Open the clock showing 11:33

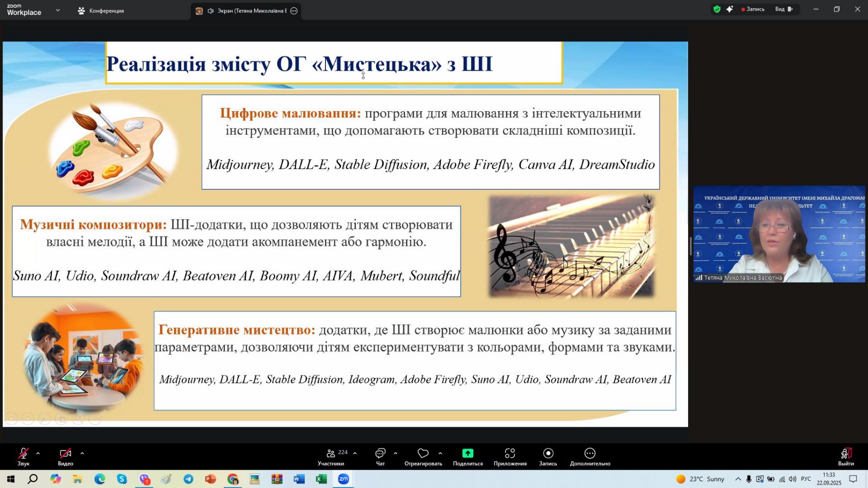[x=829, y=479]
